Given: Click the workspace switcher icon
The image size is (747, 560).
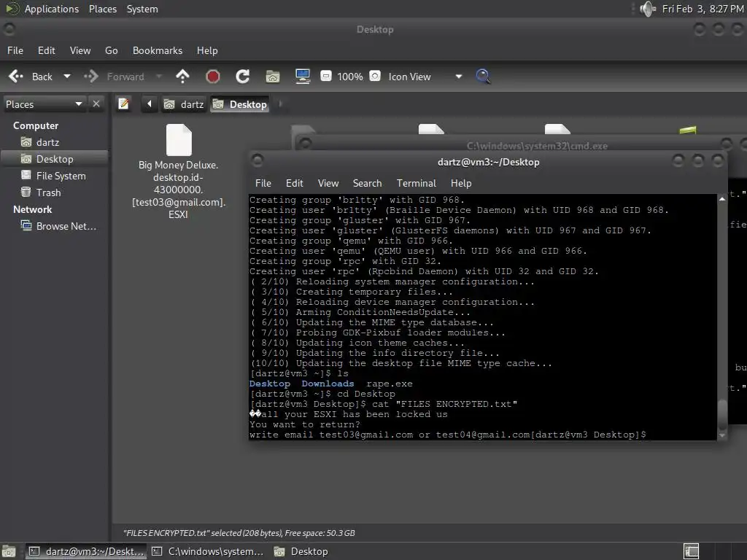Looking at the screenshot, I should pyautogui.click(x=691, y=551).
